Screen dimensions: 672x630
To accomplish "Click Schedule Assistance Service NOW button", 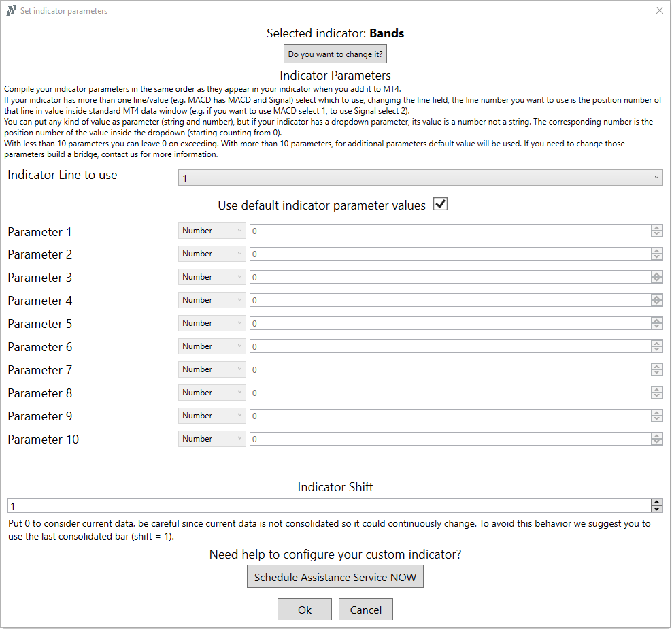I will (335, 576).
